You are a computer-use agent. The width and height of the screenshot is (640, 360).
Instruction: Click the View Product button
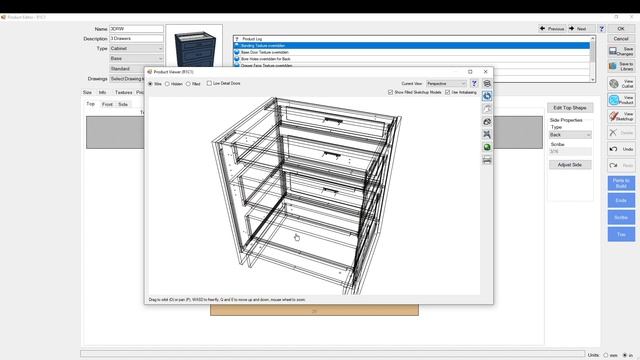(x=621, y=100)
